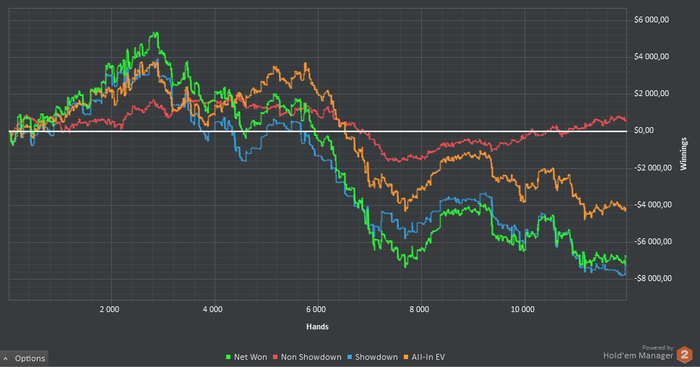Image resolution: width=700 pixels, height=367 pixels.
Task: Click the 2 000 hands axis label
Action: [109, 309]
